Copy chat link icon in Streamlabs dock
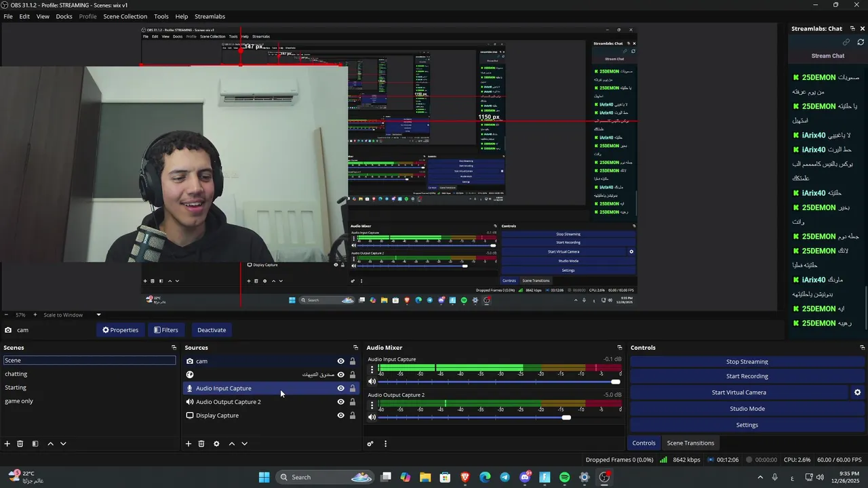This screenshot has height=488, width=868. 846,42
